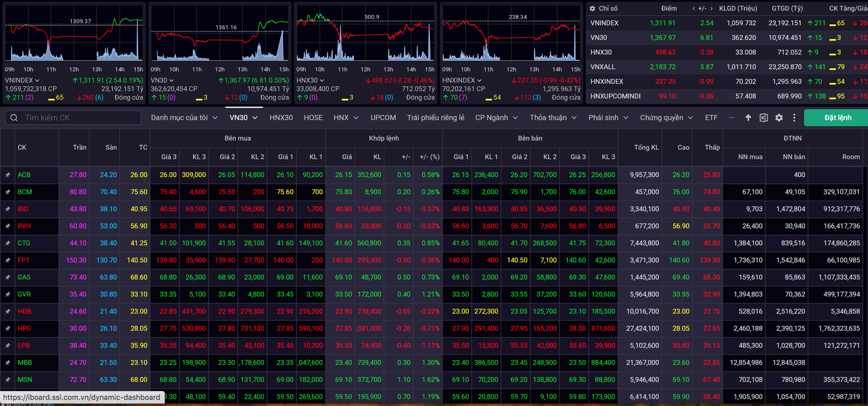This screenshot has width=868, height=406.
Task: Open ACB stock symbol link
Action: click(x=24, y=175)
